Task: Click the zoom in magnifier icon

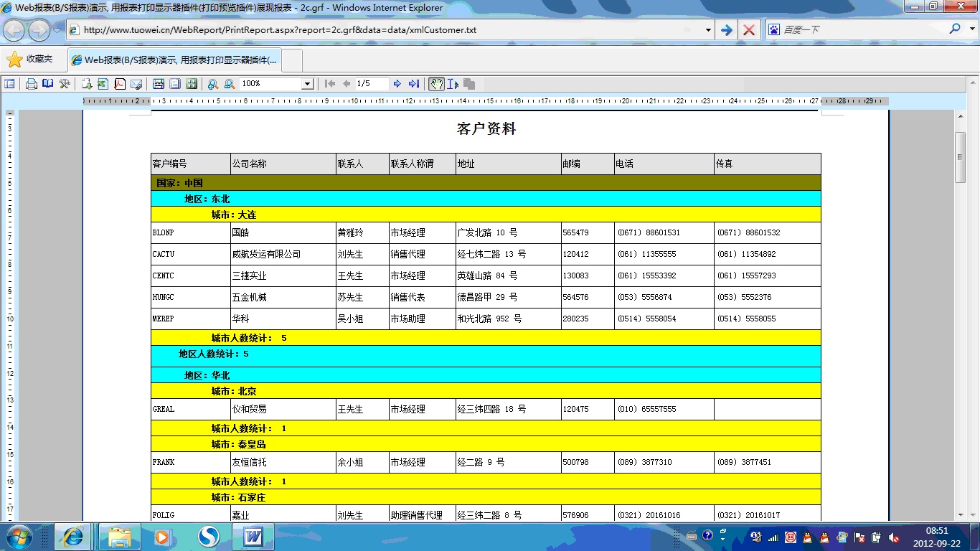Action: (213, 84)
